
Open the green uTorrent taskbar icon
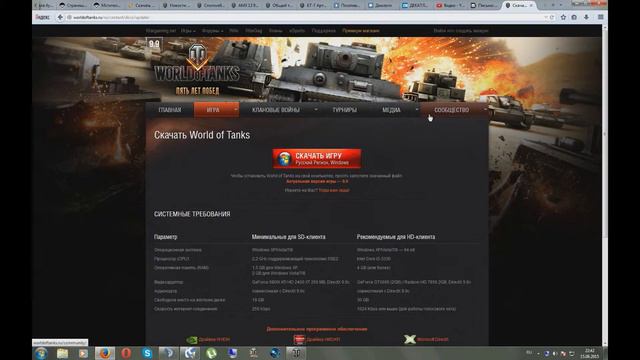tap(211, 353)
